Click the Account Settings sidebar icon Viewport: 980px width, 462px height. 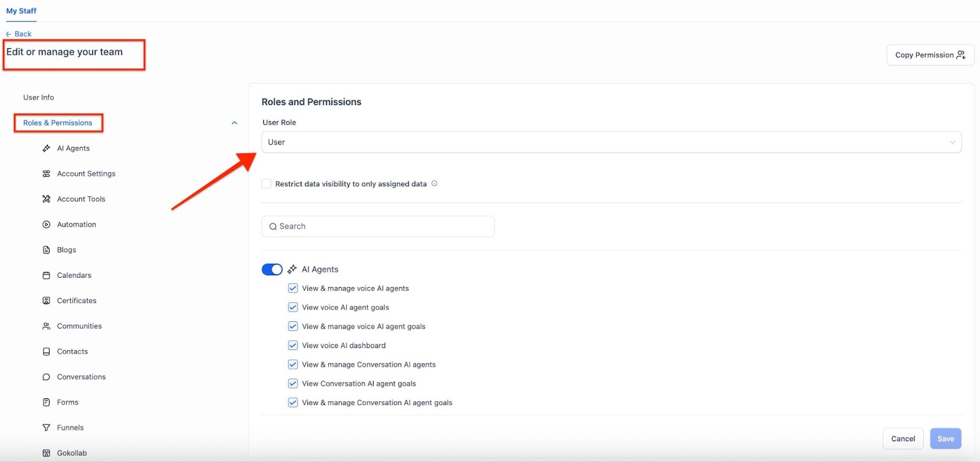(46, 174)
